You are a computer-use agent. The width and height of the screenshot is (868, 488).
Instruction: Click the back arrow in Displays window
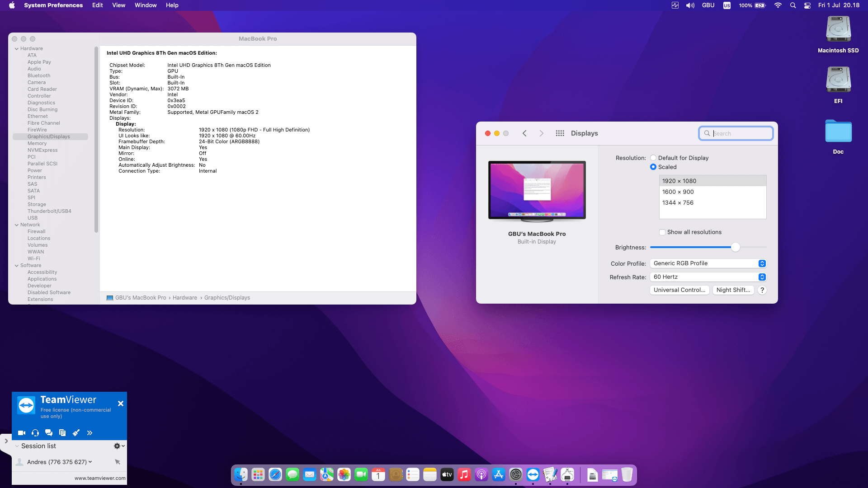pos(524,133)
